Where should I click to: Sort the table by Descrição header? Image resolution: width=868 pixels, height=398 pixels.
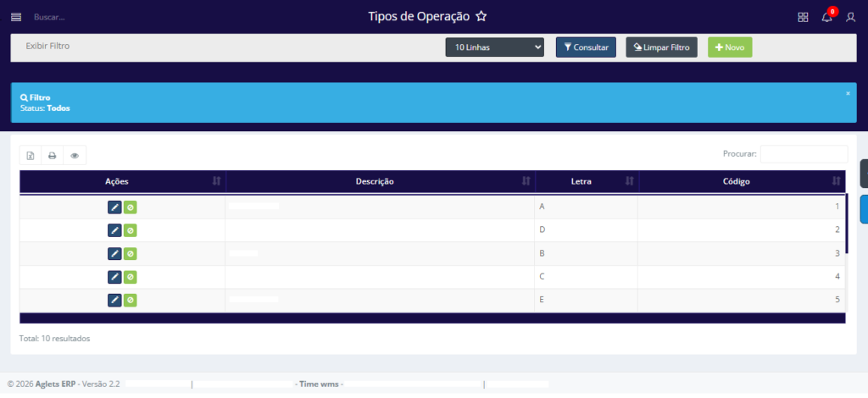tap(375, 181)
